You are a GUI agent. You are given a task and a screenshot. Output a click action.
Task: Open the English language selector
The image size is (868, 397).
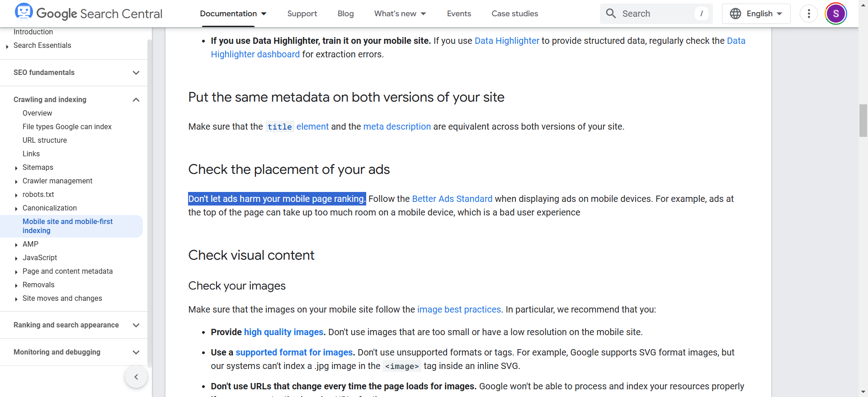[759, 14]
